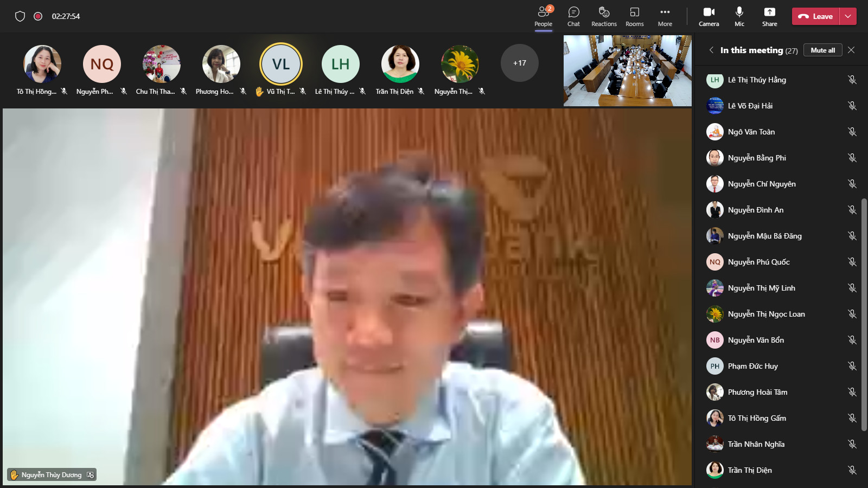Collapse participants panel with back chevron
Screen dimensions: 868x488
pyautogui.click(x=711, y=50)
